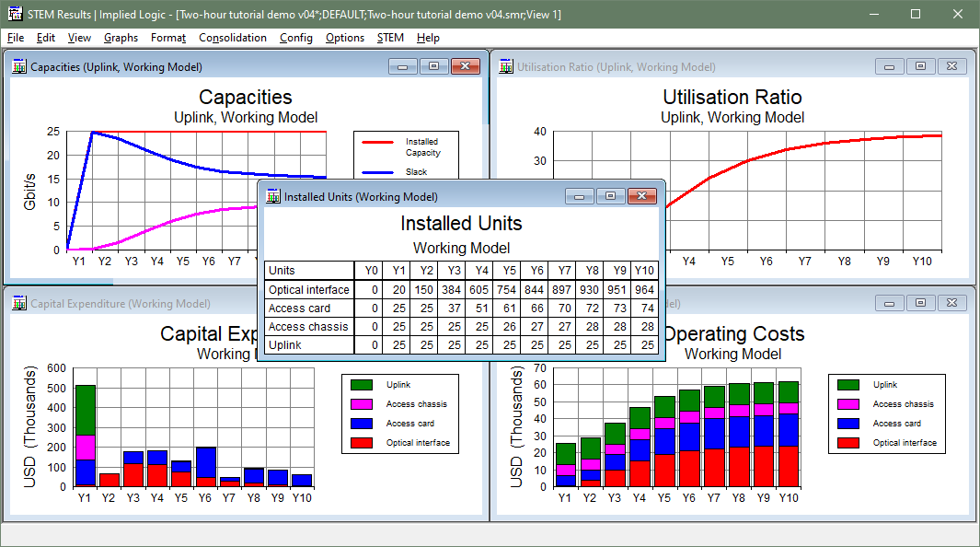Close the Capacities chart window
Screen dimensions: 980x547
(465, 66)
